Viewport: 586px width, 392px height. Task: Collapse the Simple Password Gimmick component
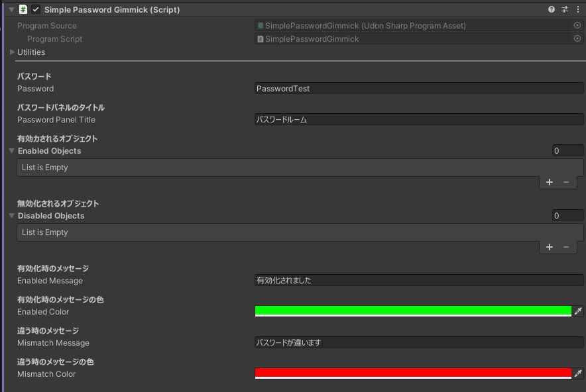tap(11, 9)
